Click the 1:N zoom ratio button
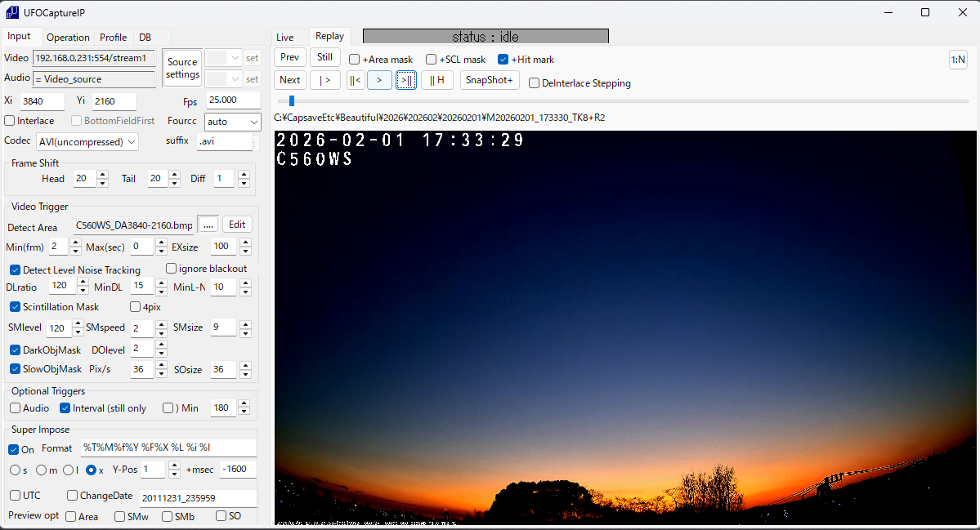 pos(957,60)
